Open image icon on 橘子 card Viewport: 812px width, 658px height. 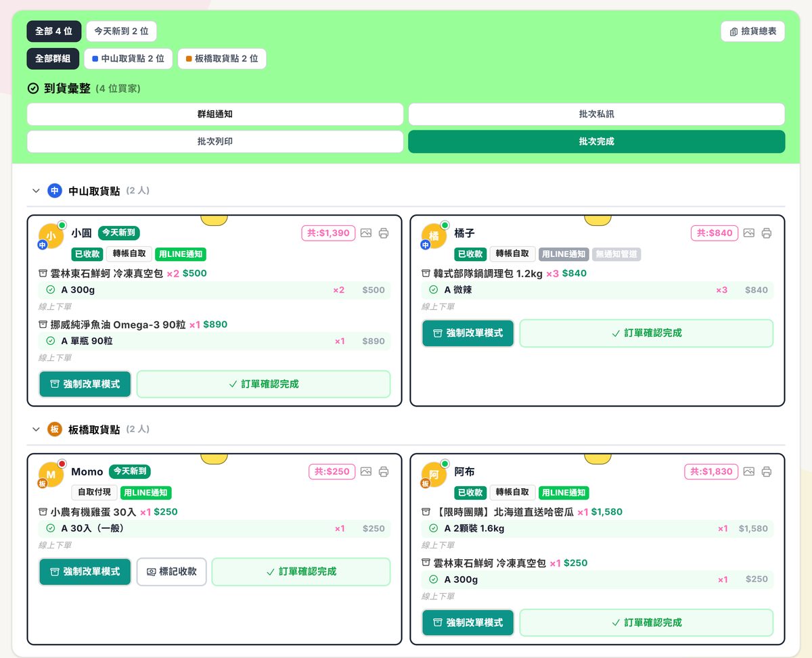[749, 233]
